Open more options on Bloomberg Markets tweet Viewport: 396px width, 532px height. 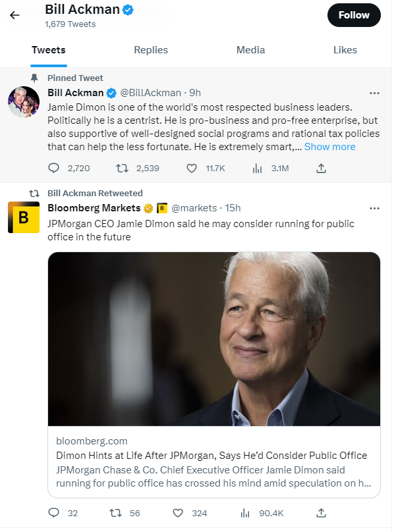pyautogui.click(x=374, y=209)
